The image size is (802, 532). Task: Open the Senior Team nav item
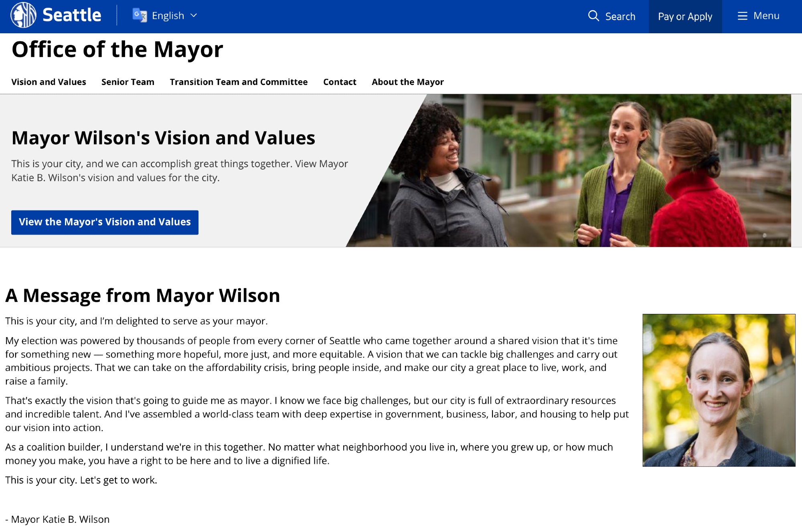128,82
